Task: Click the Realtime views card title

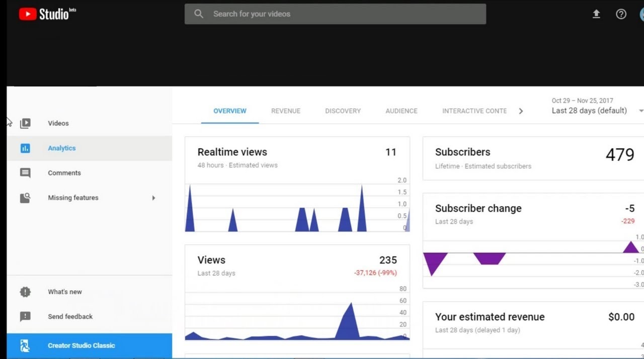Action: (232, 152)
